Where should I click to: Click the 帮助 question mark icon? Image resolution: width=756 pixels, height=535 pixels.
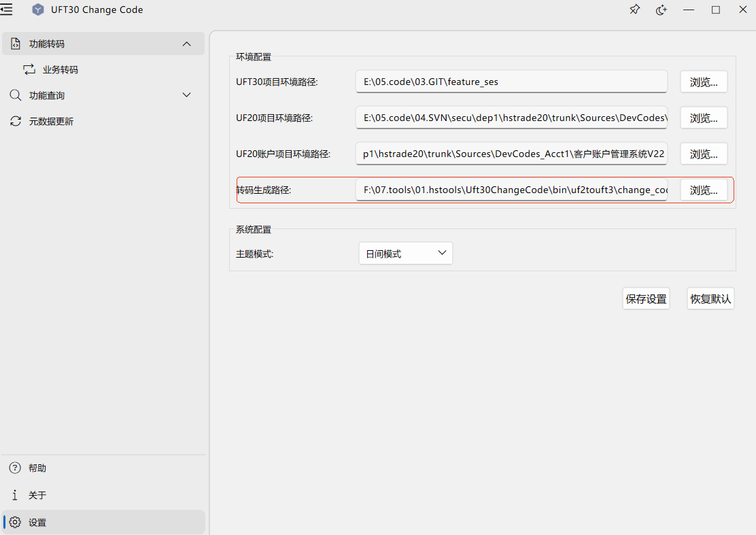click(x=15, y=468)
